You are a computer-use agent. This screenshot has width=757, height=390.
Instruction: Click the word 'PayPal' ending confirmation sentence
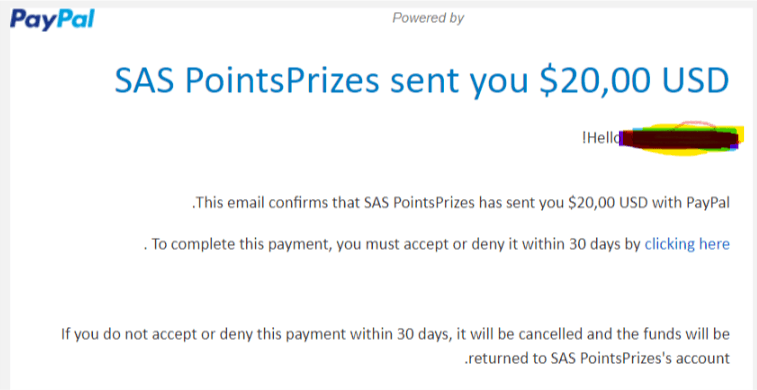(x=708, y=203)
